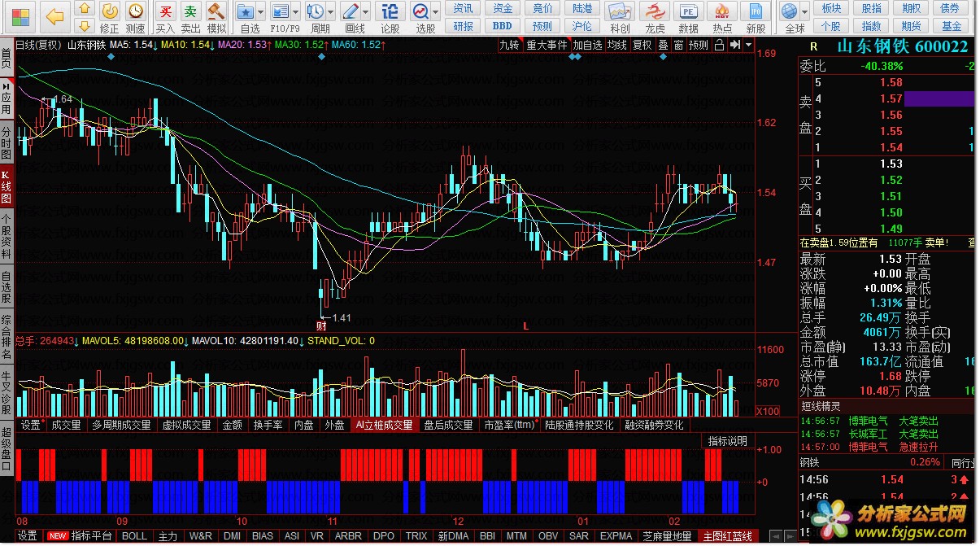Open the 龙虎 dragon icon

point(655,11)
